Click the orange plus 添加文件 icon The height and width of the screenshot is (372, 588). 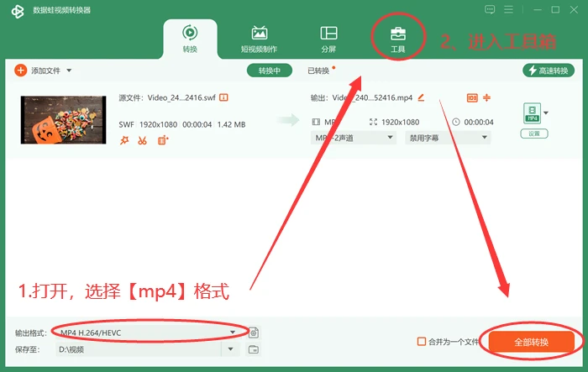point(21,71)
